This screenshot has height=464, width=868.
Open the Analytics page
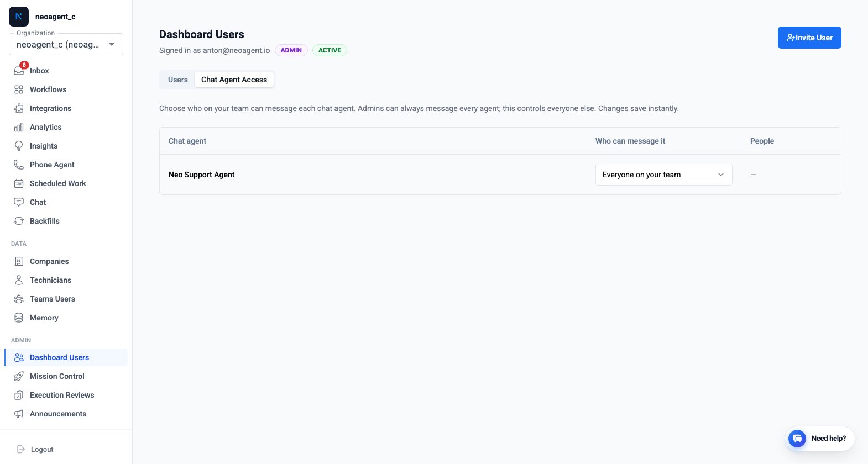click(66, 127)
